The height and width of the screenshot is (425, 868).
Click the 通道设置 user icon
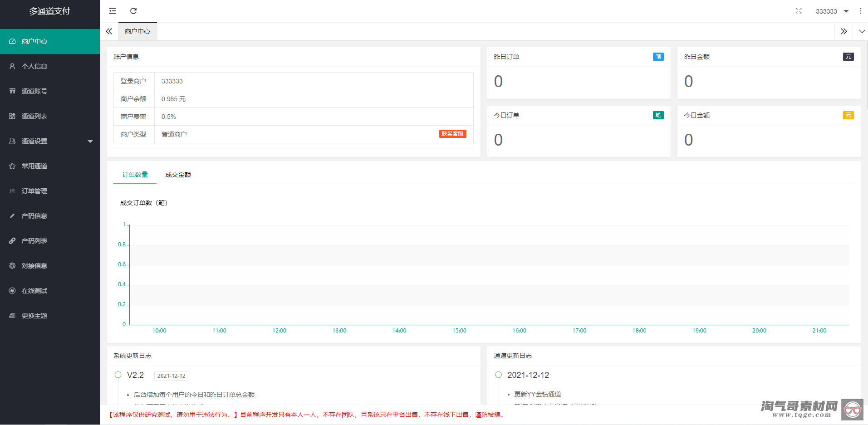[x=12, y=141]
